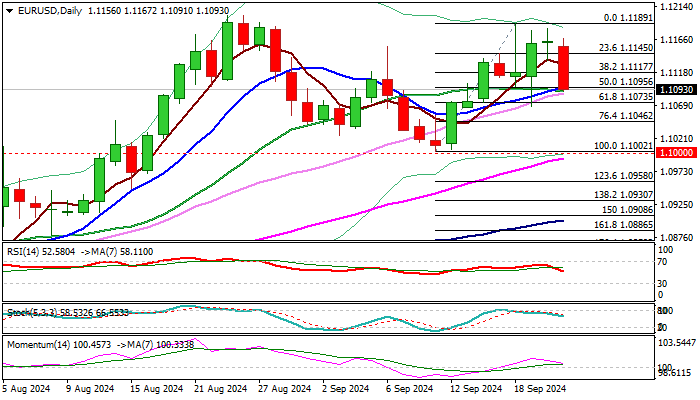This screenshot has height=400, width=700.
Task: Click the tall green candle at 21 Aug
Action: tap(227, 51)
